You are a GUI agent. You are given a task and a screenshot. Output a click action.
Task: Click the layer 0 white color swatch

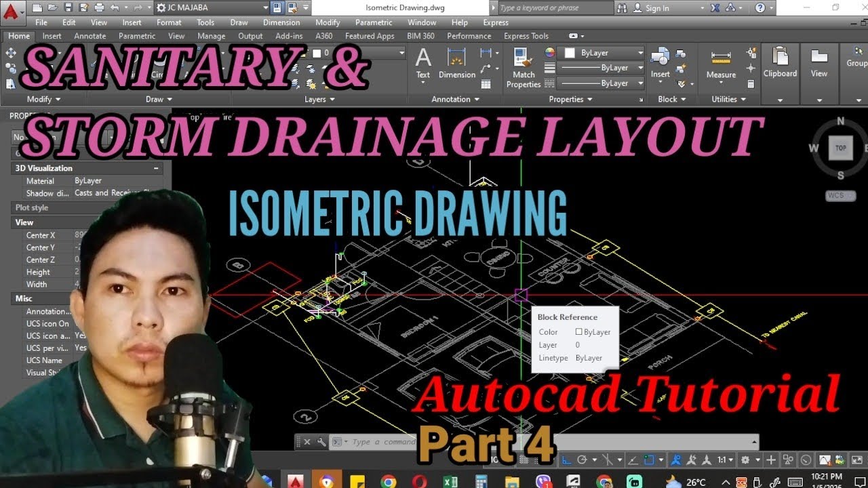click(317, 53)
